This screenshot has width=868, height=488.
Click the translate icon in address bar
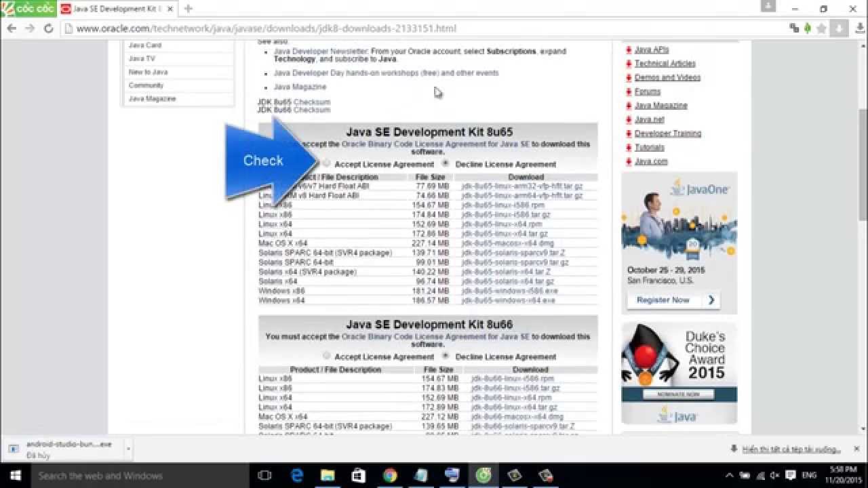794,28
